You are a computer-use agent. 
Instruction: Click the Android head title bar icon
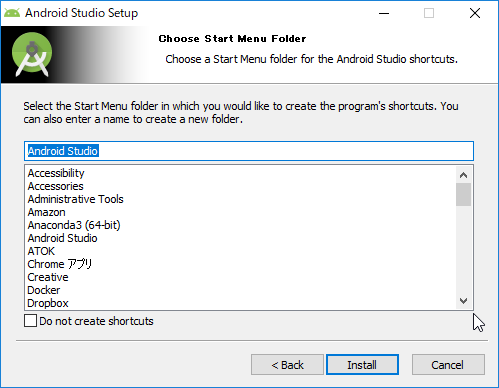[x=12, y=13]
